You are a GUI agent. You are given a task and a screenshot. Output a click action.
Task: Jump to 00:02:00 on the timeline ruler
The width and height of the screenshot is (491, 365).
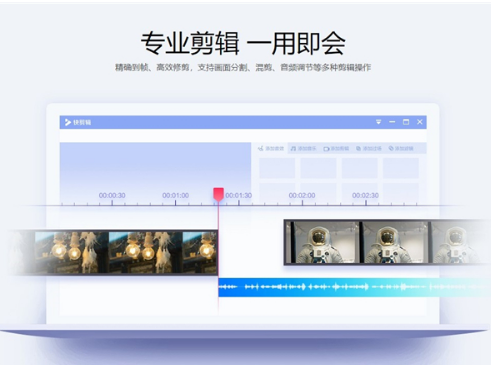point(302,195)
